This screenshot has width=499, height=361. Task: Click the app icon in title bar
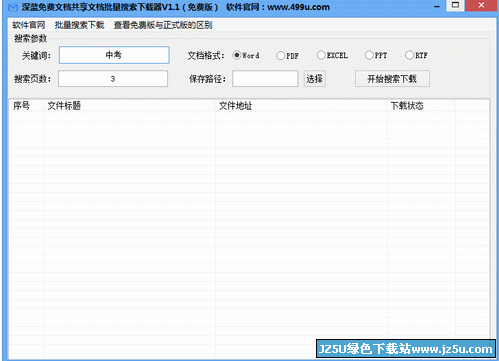point(12,7)
